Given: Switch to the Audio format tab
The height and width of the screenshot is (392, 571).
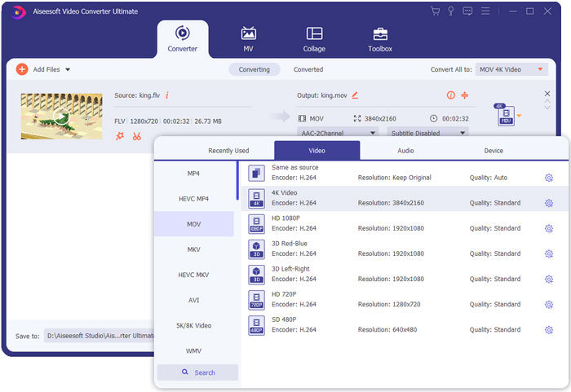Looking at the screenshot, I should click(405, 151).
